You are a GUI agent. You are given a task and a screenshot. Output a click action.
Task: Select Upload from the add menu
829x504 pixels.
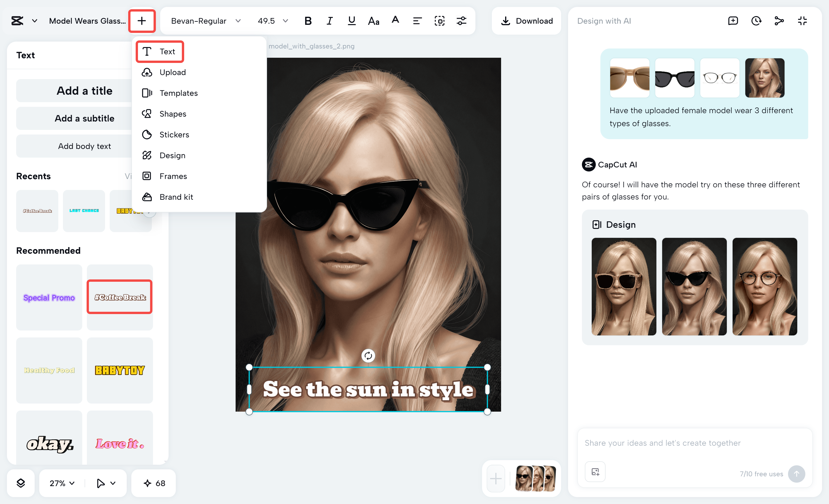(172, 72)
